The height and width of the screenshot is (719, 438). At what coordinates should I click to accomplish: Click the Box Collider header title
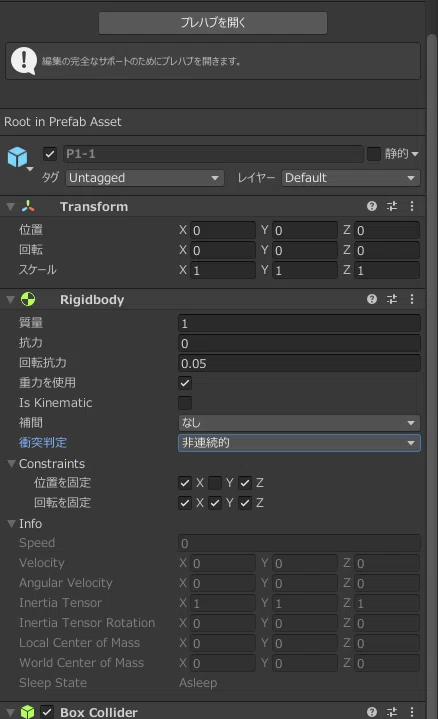[x=99, y=712]
